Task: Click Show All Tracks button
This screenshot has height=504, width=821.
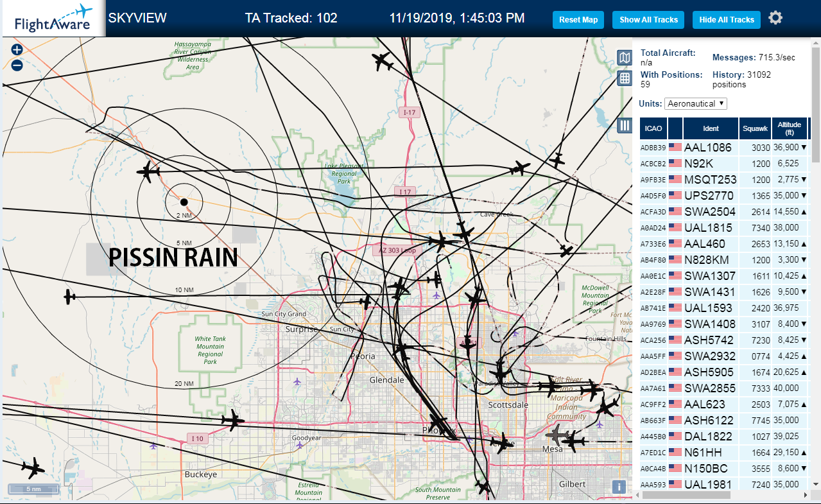Action: (x=648, y=20)
